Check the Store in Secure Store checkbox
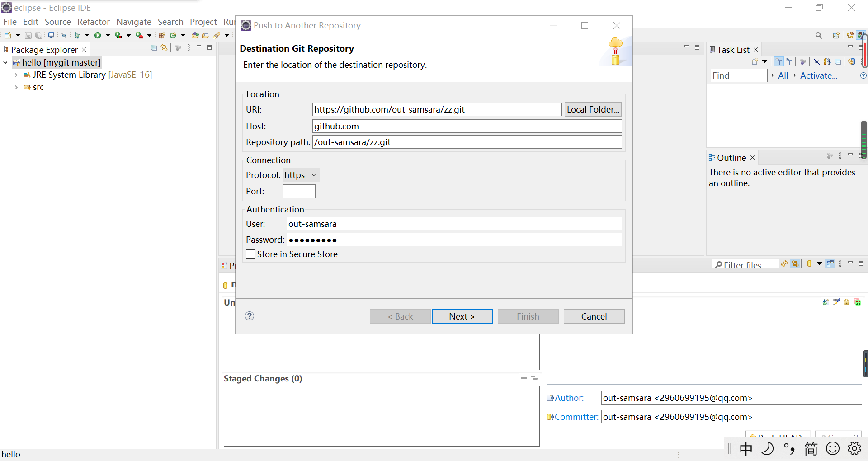Image resolution: width=868 pixels, height=461 pixels. (250, 254)
